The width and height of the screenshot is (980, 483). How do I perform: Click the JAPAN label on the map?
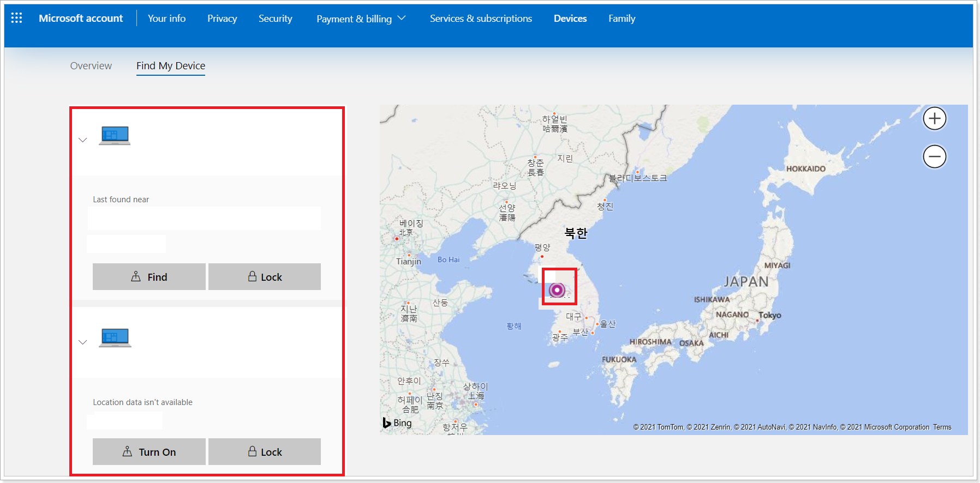(746, 282)
